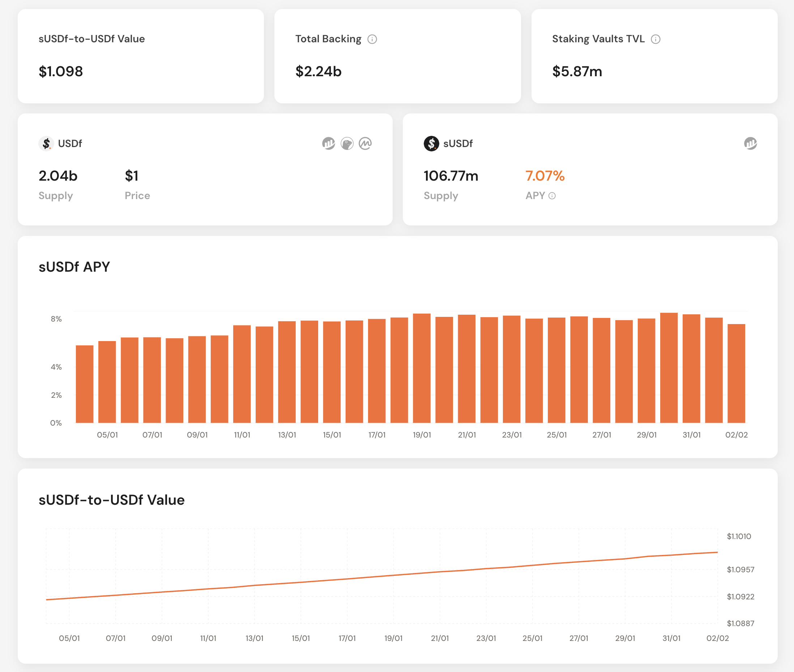Click the APY info icon
The width and height of the screenshot is (794, 672).
[x=552, y=196]
